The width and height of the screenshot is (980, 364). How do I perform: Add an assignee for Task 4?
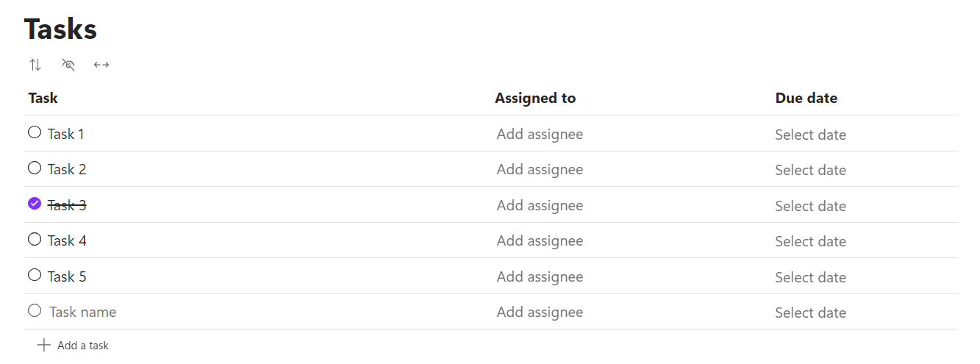[x=540, y=240]
